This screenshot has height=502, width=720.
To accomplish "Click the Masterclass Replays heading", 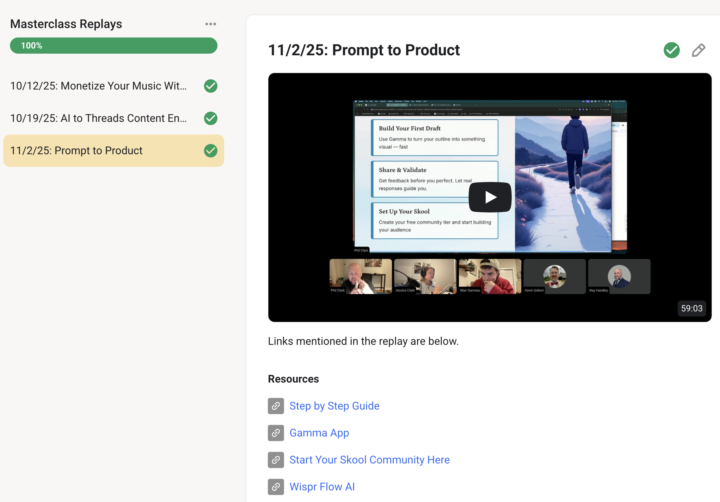I will pyautogui.click(x=66, y=24).
